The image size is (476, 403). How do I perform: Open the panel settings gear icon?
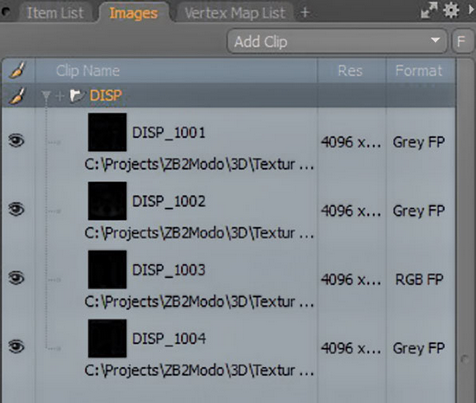451,10
